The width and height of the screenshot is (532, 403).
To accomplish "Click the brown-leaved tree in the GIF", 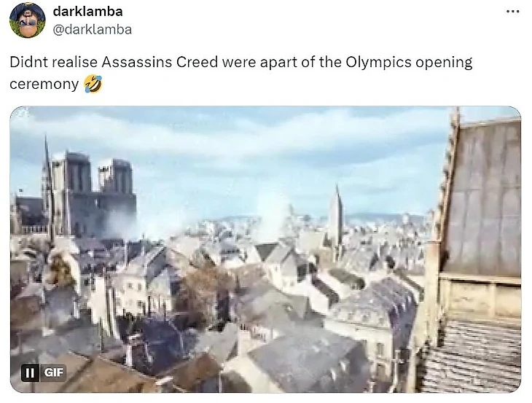I will click(203, 292).
